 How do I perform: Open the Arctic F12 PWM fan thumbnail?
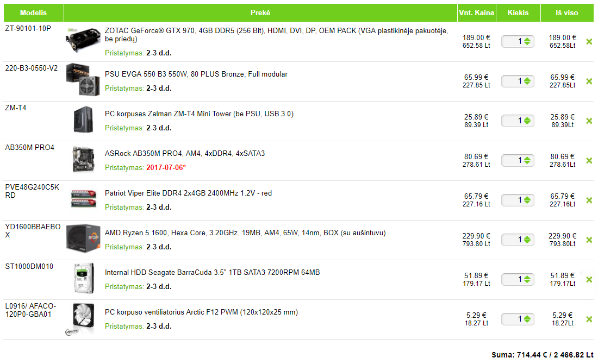click(81, 319)
